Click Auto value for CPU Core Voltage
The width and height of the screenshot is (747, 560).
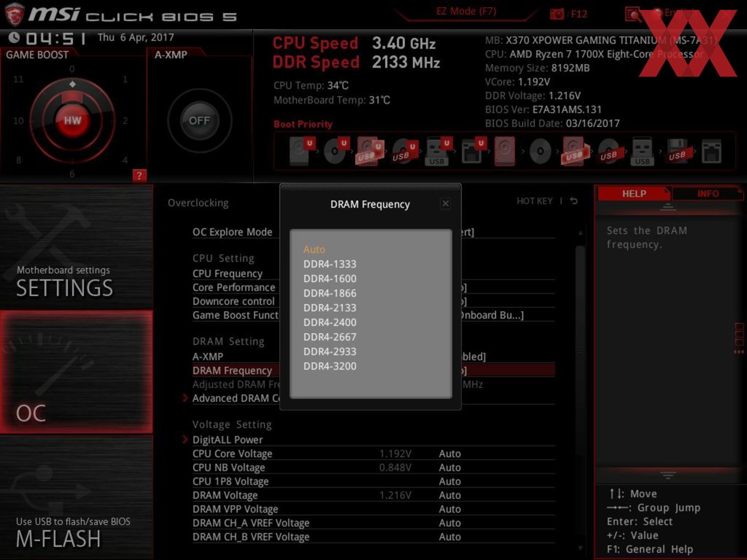[450, 453]
